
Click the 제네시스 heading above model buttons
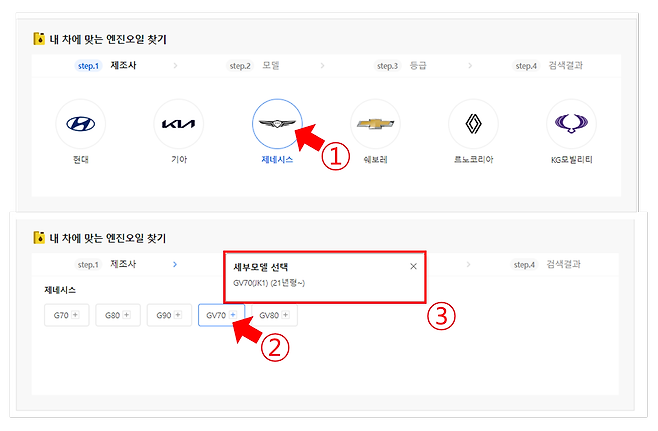pyautogui.click(x=60, y=290)
